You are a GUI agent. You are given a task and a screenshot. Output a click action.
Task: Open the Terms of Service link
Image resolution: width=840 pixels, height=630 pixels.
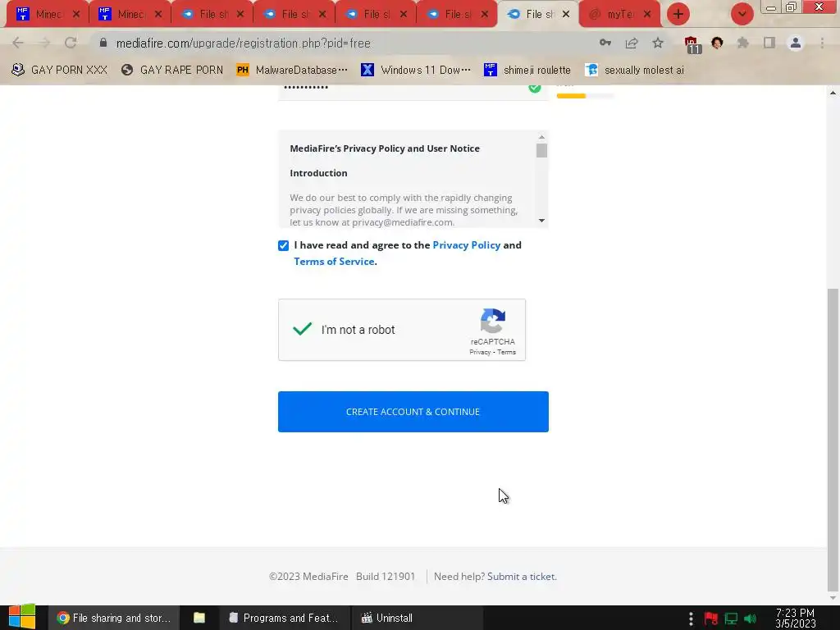(334, 262)
